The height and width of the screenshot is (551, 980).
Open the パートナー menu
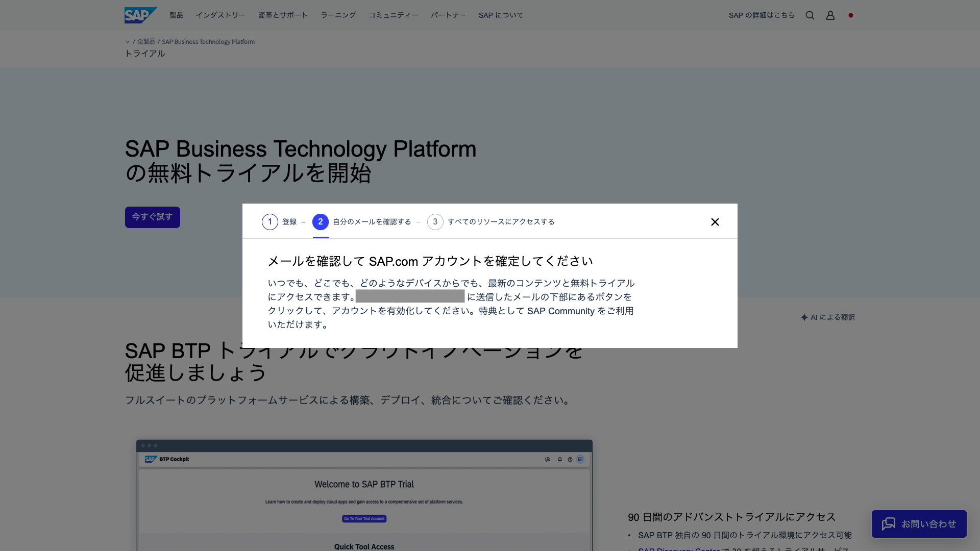[449, 15]
